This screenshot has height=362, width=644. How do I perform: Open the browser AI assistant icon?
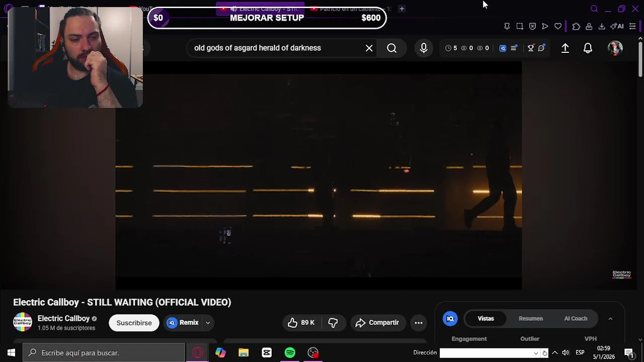(x=617, y=26)
